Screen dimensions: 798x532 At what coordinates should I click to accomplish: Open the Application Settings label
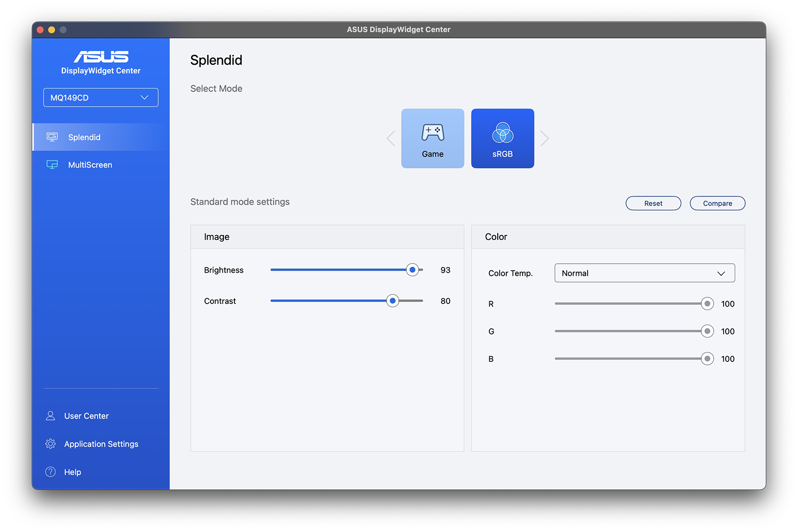(x=101, y=444)
